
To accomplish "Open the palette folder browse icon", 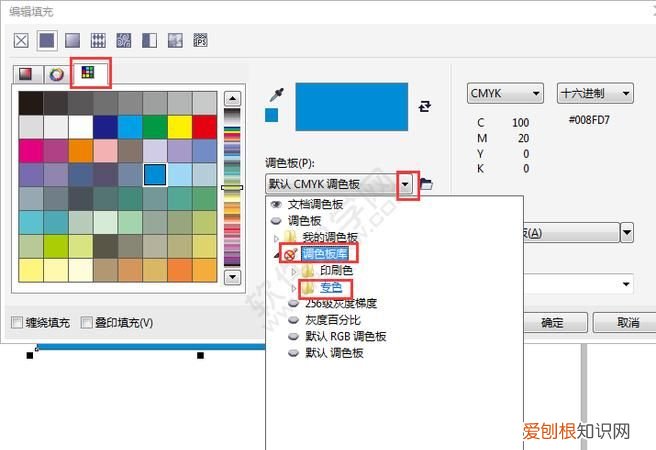I will click(x=426, y=184).
